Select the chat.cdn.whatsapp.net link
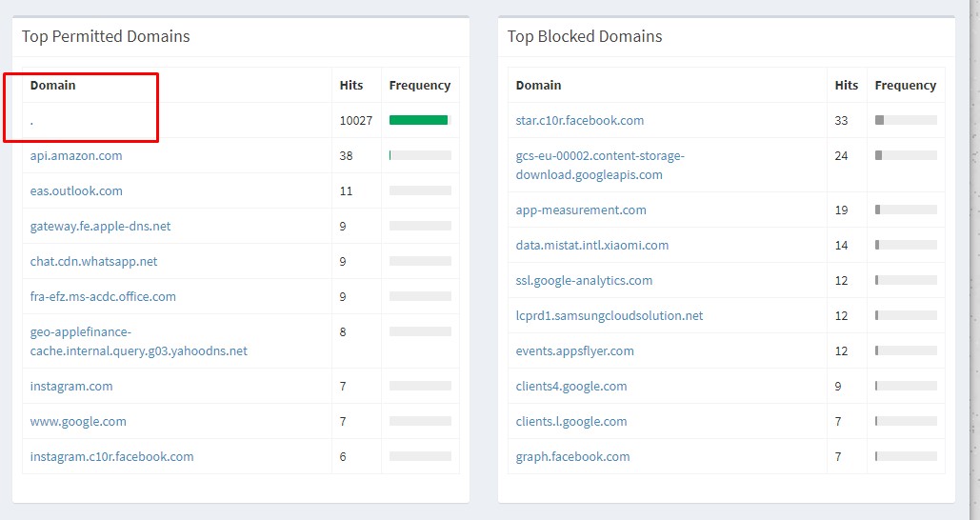Screen dimensions: 980x520 click(x=93, y=261)
